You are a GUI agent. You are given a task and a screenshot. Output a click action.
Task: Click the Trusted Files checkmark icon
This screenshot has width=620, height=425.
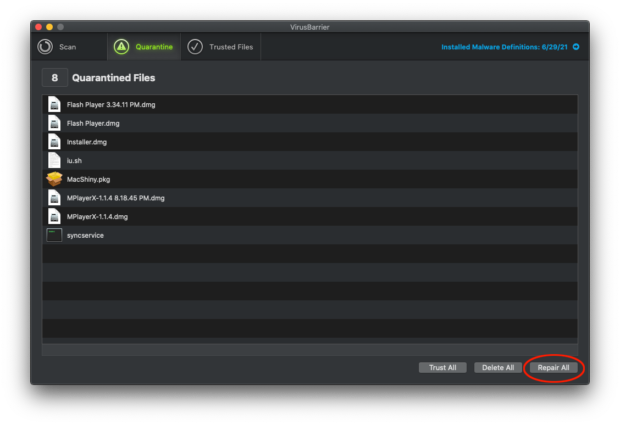pos(195,46)
